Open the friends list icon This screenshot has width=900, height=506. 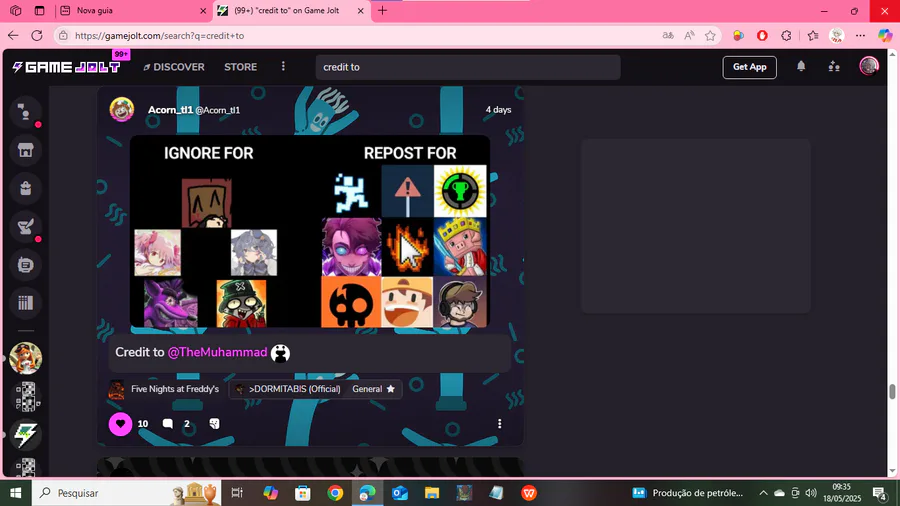click(x=834, y=67)
